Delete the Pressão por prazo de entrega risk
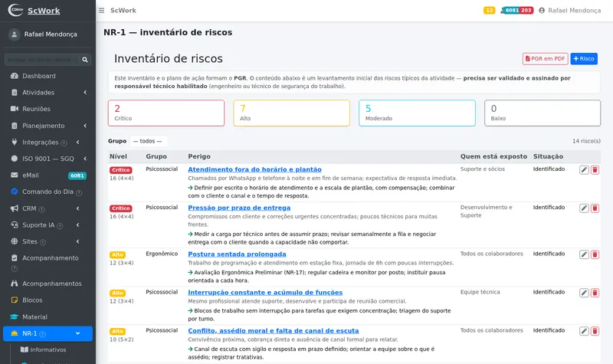613x364 pixels. point(595,208)
